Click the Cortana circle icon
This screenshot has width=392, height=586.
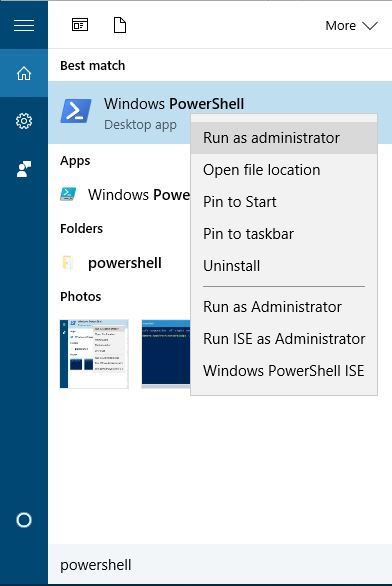point(24,520)
